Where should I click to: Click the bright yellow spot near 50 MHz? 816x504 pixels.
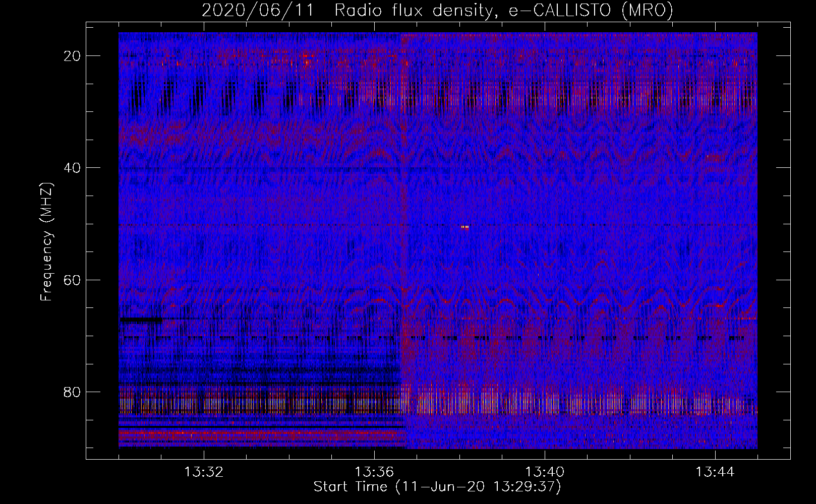click(465, 227)
